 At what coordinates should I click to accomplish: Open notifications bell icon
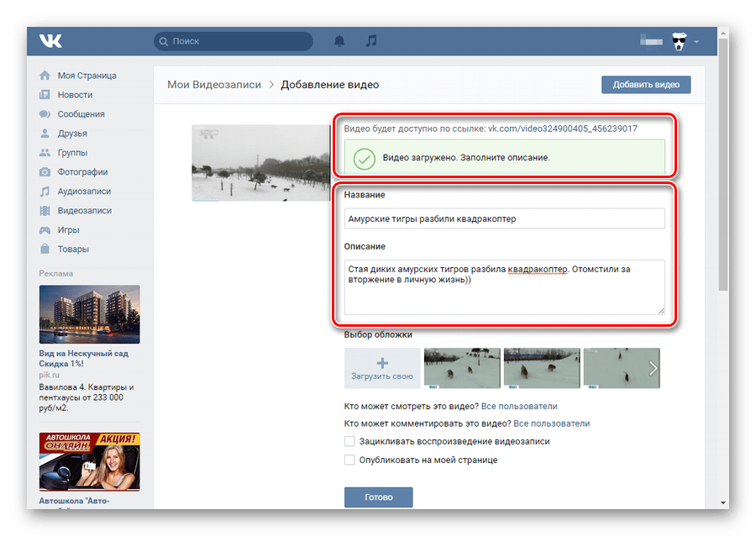[x=339, y=41]
